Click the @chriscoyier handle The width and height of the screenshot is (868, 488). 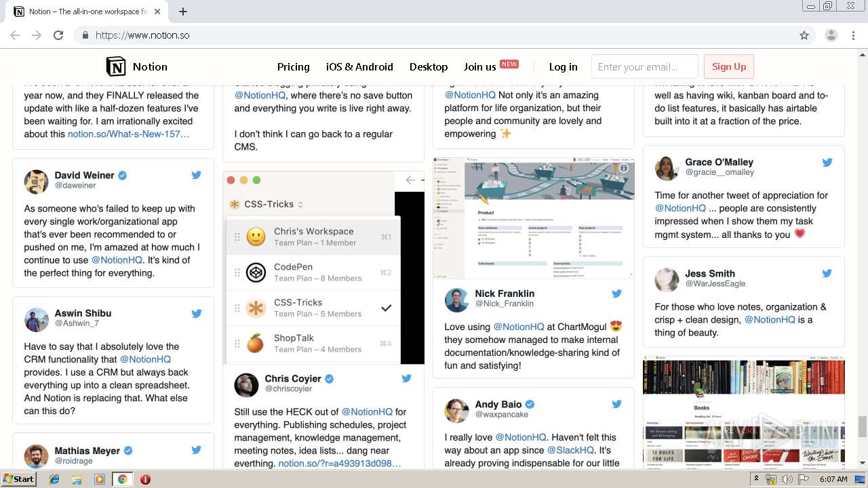click(x=288, y=388)
